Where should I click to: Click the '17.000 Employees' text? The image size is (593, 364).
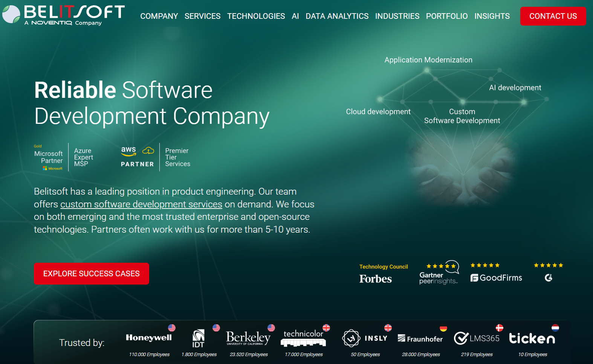click(304, 355)
